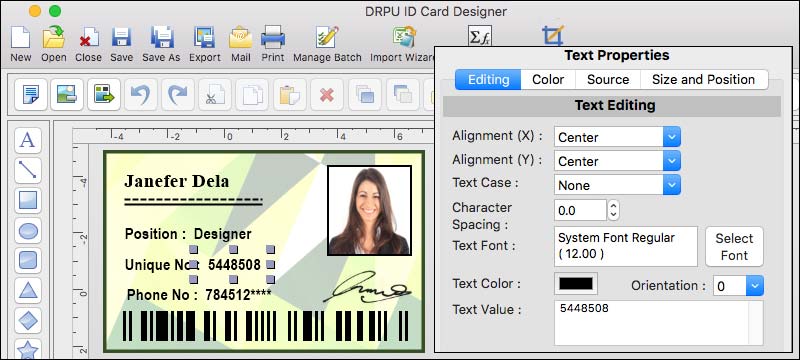Click the send to back layers icon
This screenshot has width=800, height=360.
tap(402, 94)
